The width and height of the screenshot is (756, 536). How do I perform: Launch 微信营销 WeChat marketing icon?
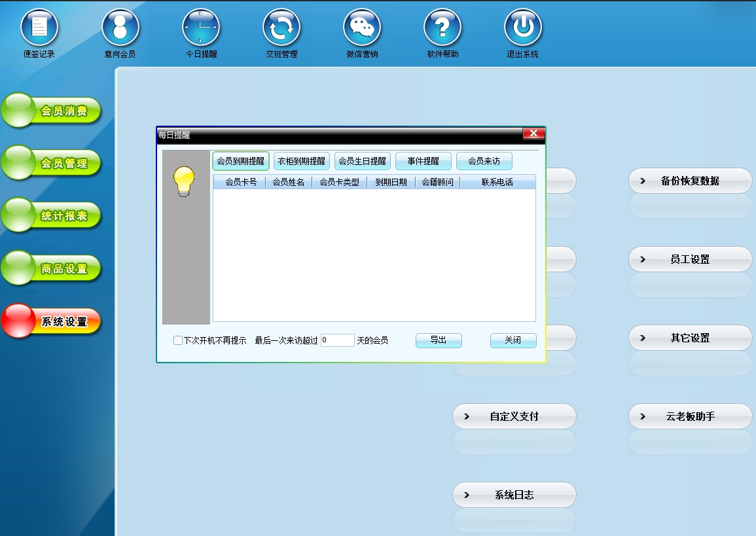(x=362, y=28)
